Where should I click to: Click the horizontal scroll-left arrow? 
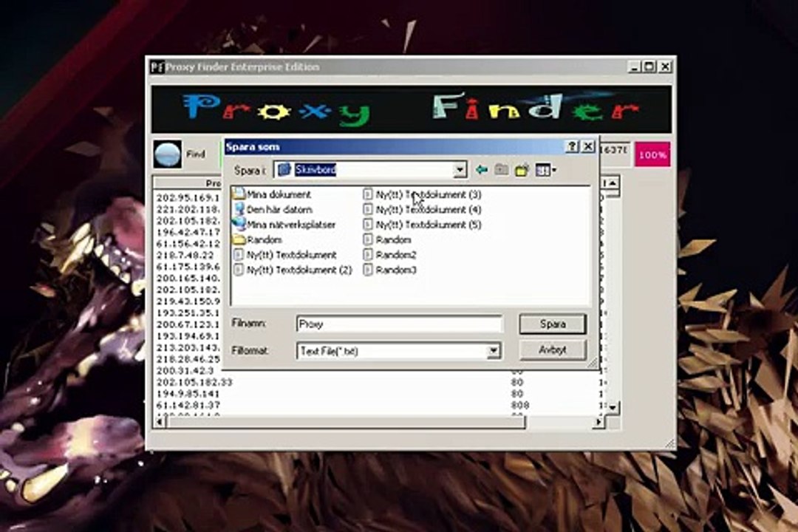pyautogui.click(x=160, y=421)
